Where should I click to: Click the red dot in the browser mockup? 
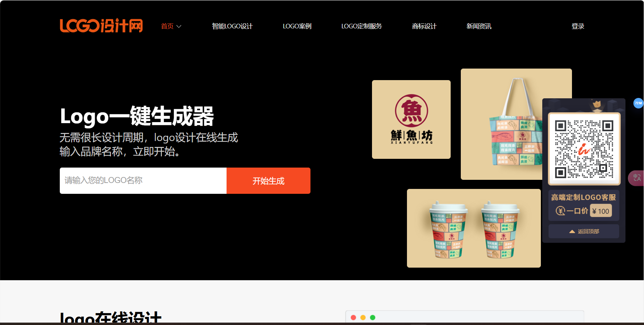tap(354, 317)
